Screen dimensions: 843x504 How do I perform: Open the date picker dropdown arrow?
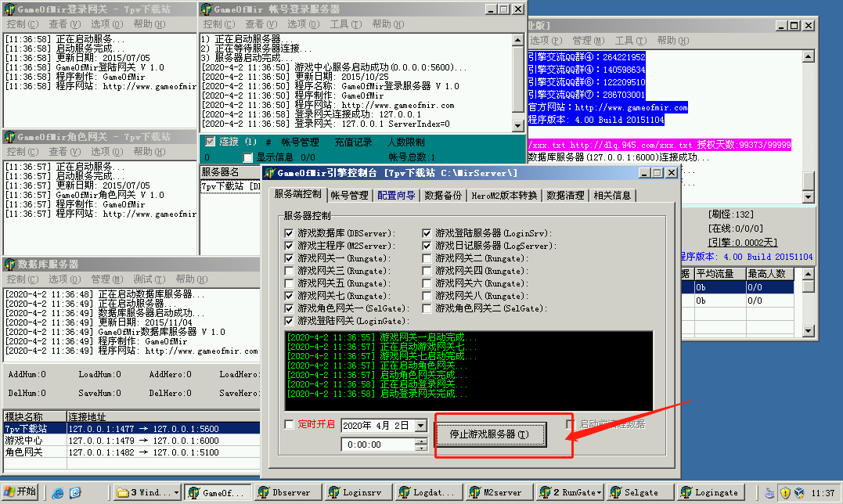(421, 426)
